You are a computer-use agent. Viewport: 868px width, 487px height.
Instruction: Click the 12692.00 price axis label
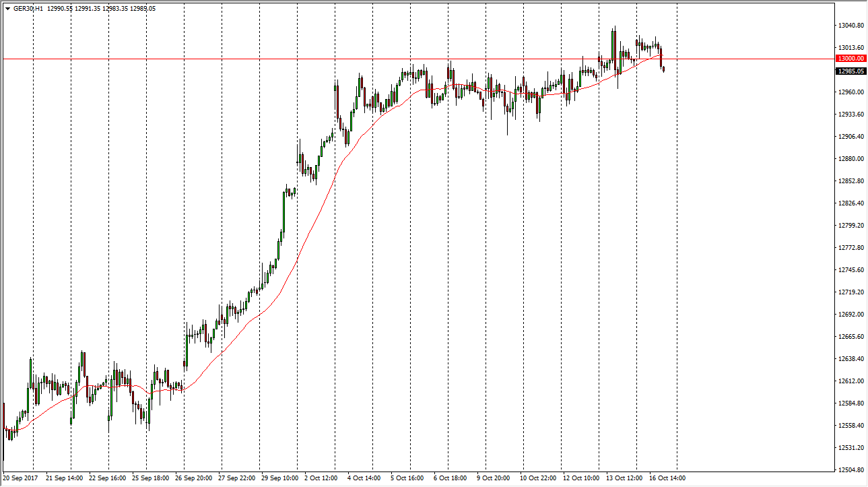[850, 315]
